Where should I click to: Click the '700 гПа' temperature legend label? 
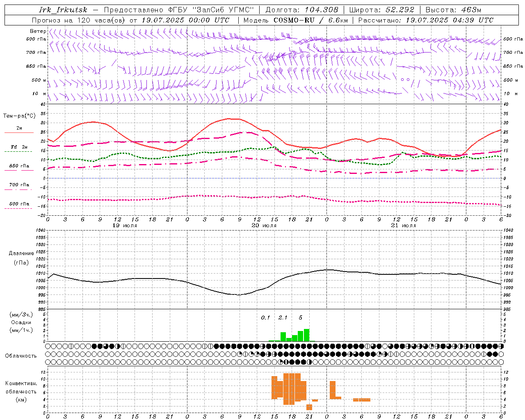click(x=19, y=185)
